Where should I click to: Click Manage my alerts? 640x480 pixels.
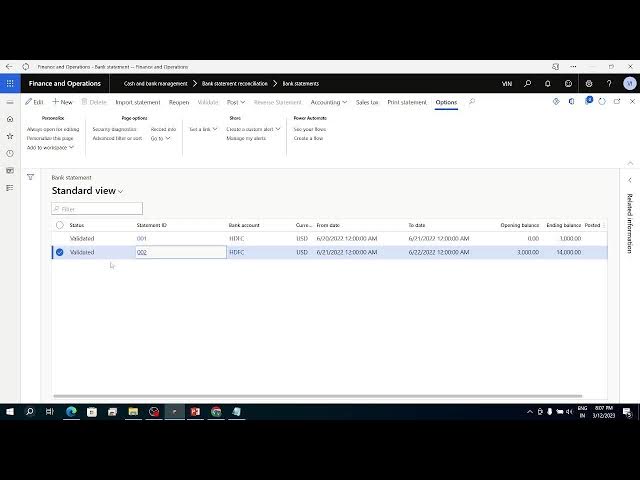tap(246, 138)
